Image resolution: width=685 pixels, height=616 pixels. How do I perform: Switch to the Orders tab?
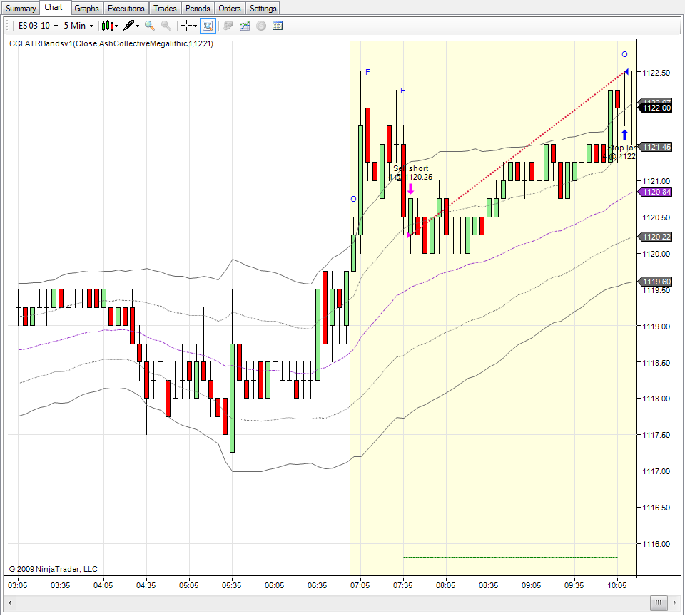[229, 9]
